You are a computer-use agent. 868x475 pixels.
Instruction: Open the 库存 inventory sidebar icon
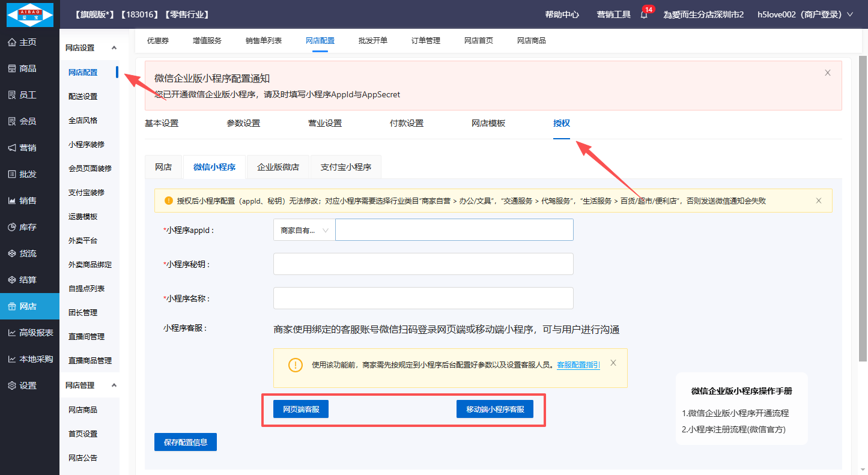11,227
